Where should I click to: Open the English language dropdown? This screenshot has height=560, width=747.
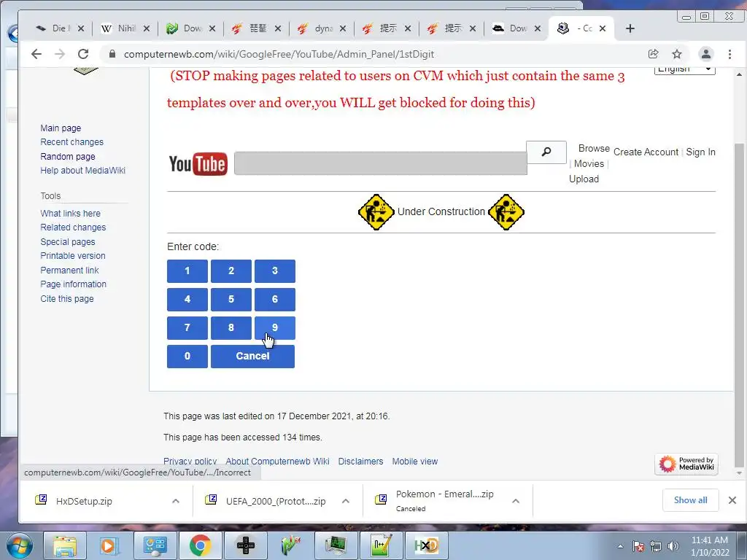(x=684, y=69)
